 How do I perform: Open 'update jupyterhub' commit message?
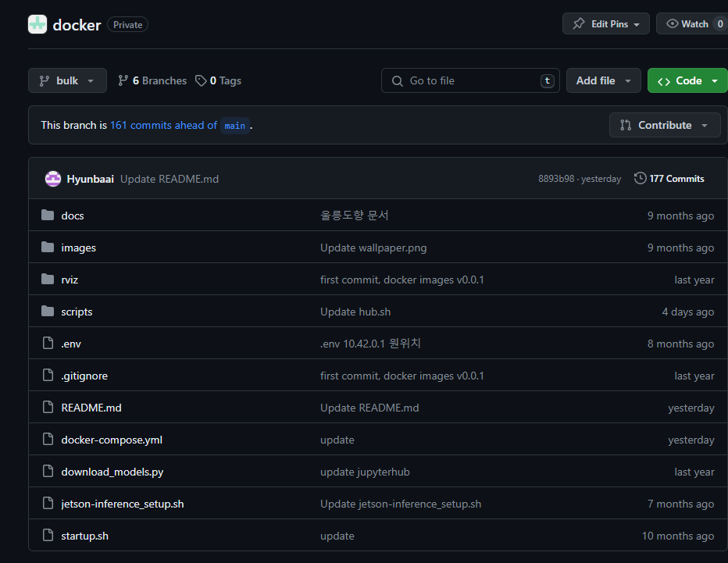click(x=365, y=472)
